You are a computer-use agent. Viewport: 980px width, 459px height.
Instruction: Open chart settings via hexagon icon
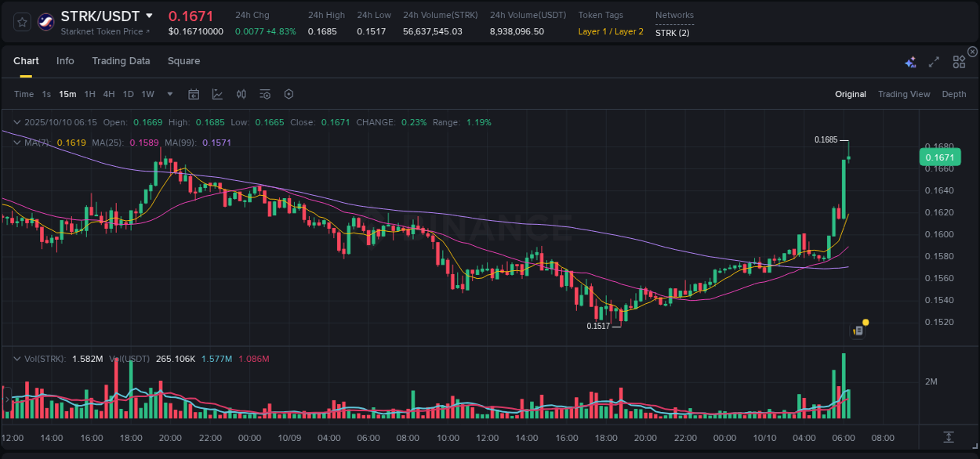(289, 93)
